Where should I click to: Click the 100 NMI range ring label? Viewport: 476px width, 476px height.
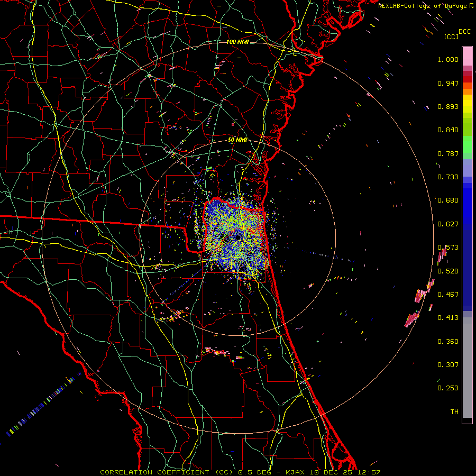point(237,42)
